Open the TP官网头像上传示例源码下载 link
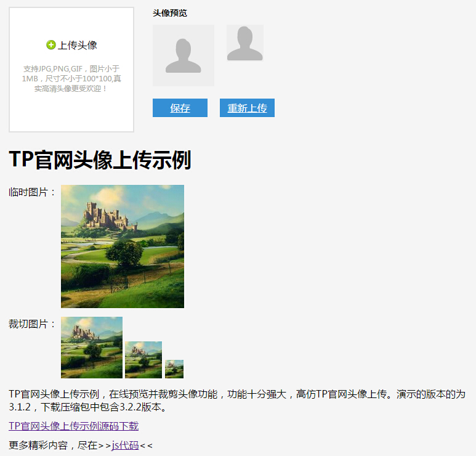 (73, 426)
